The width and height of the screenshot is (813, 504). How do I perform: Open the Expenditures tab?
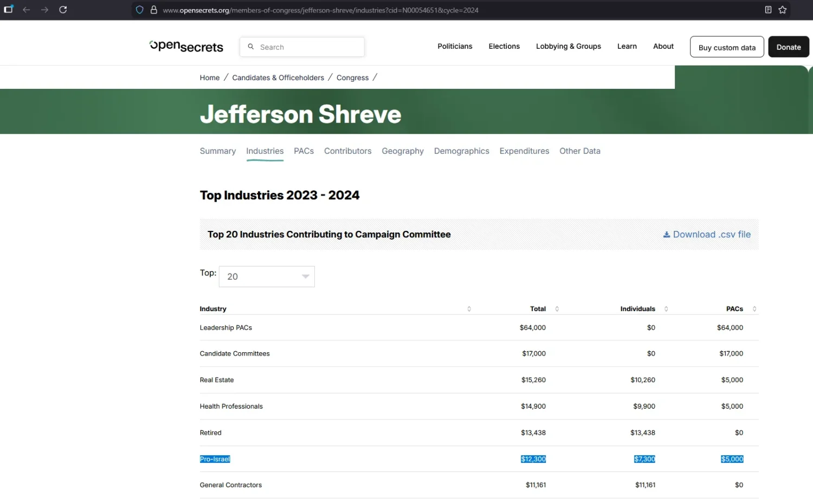click(524, 151)
